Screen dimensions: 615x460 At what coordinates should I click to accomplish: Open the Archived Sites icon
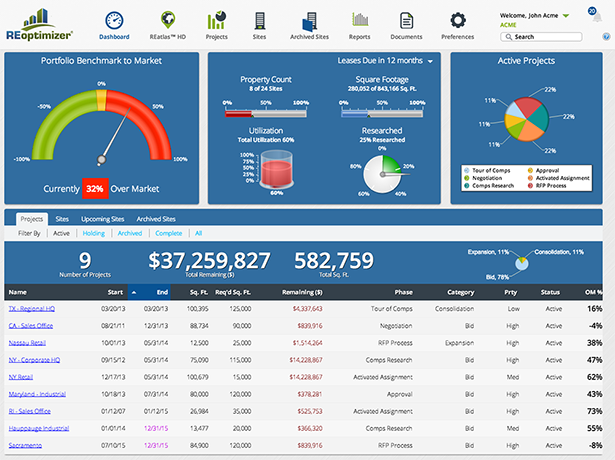pyautogui.click(x=309, y=22)
